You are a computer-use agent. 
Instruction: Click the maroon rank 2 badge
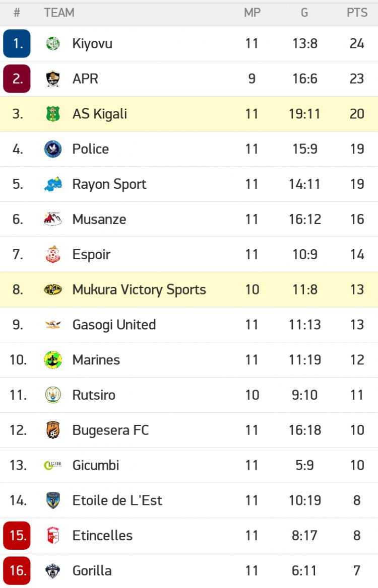point(17,79)
